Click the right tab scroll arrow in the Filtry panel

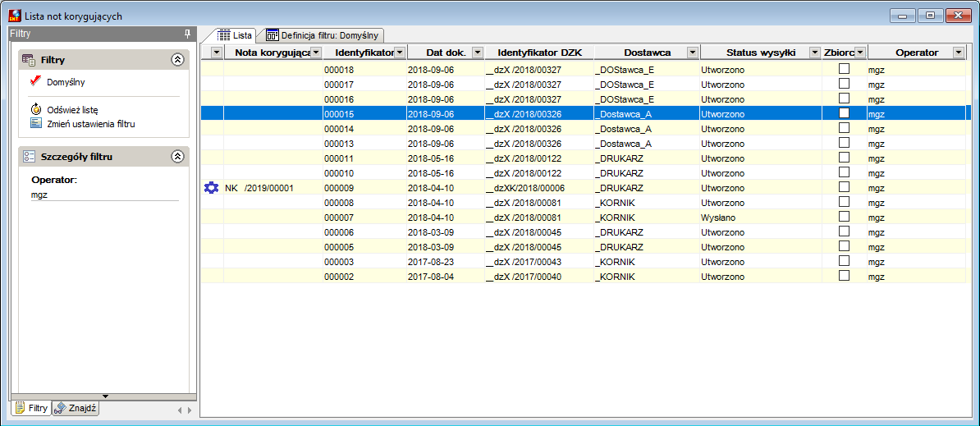click(190, 410)
